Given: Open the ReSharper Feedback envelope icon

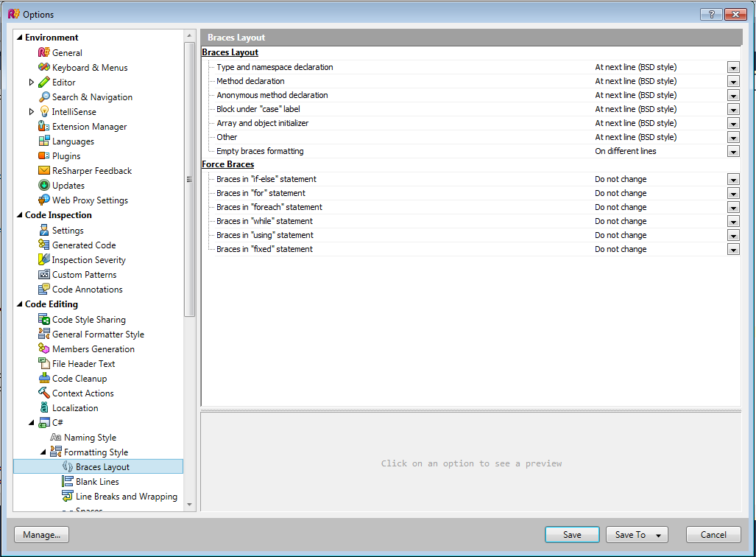Looking at the screenshot, I should pos(44,170).
